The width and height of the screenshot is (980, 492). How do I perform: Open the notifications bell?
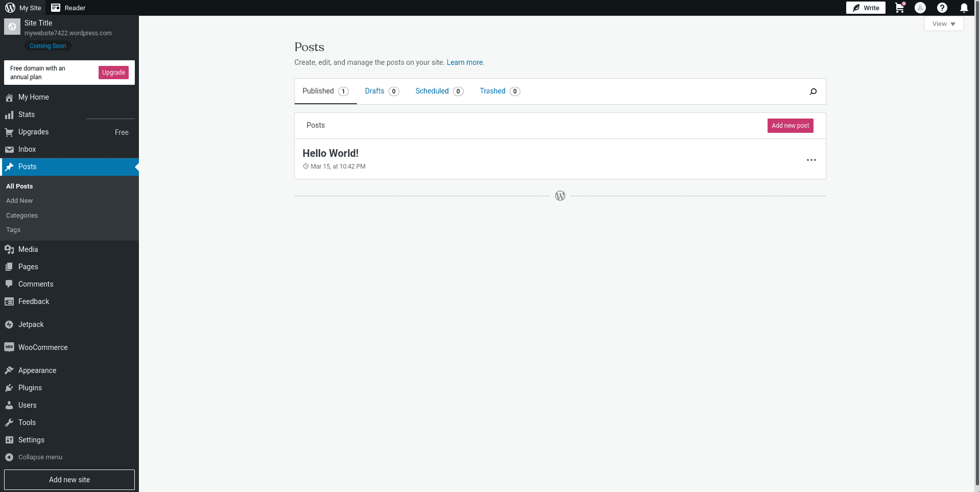click(964, 8)
